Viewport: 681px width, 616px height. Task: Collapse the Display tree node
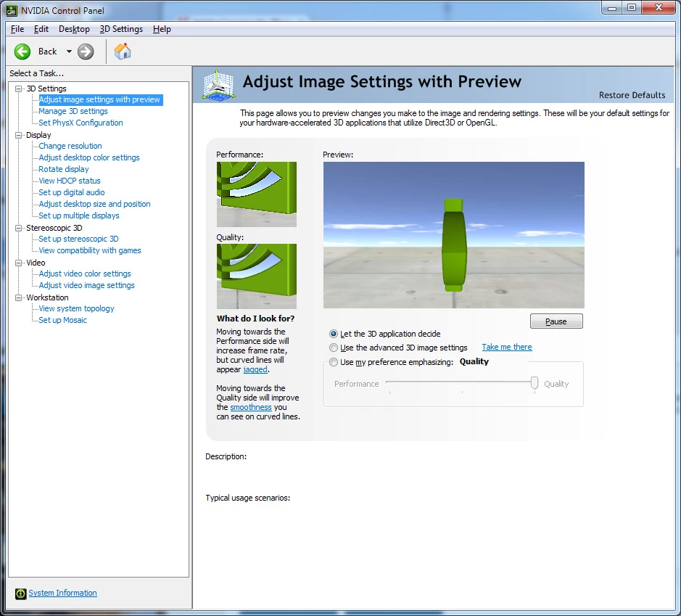19,135
